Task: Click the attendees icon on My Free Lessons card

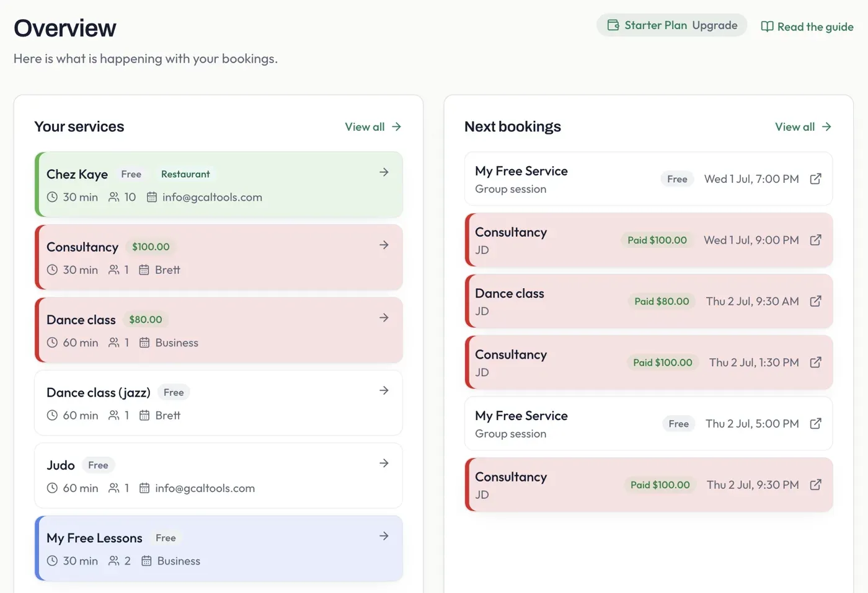Action: (114, 561)
